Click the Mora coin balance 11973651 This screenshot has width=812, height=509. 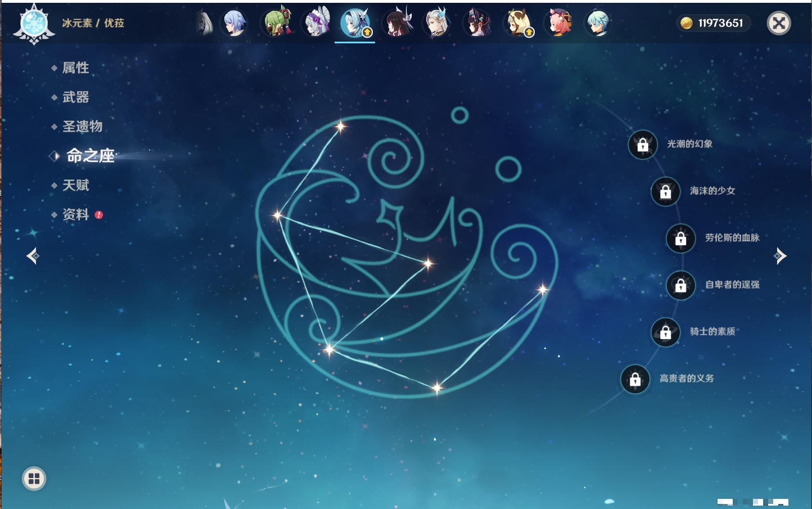pos(713,23)
